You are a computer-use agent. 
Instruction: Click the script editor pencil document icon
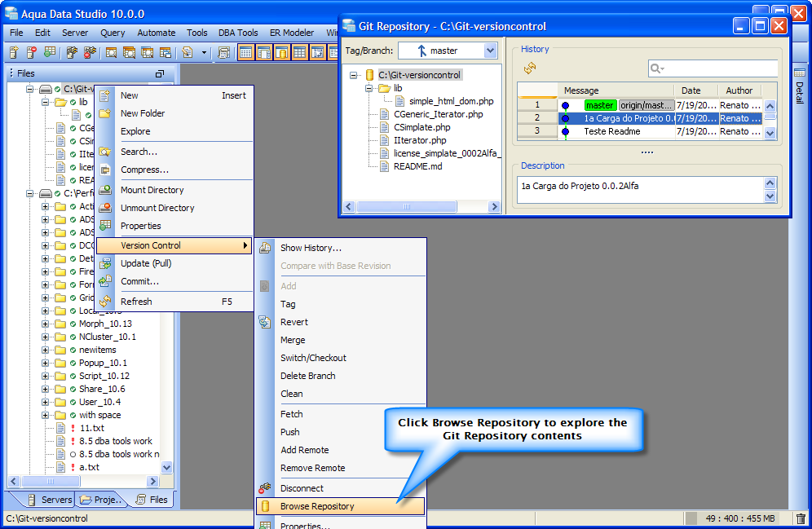coord(188,52)
